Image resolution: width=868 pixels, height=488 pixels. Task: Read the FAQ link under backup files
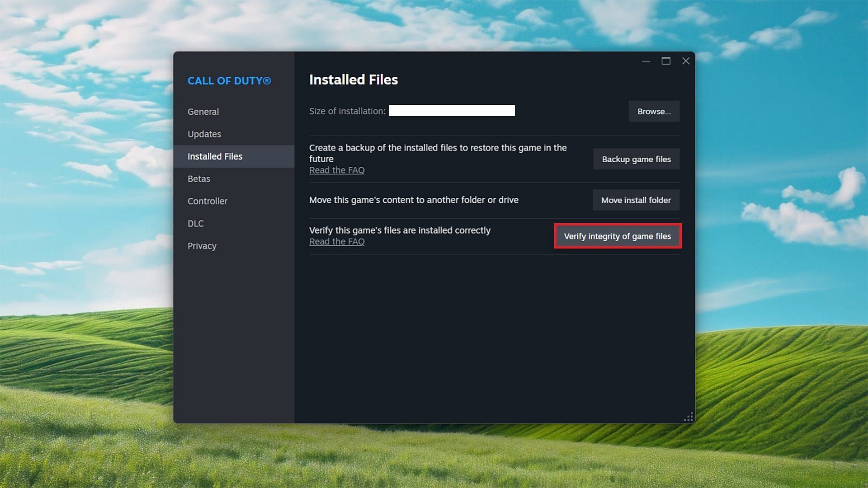[337, 170]
